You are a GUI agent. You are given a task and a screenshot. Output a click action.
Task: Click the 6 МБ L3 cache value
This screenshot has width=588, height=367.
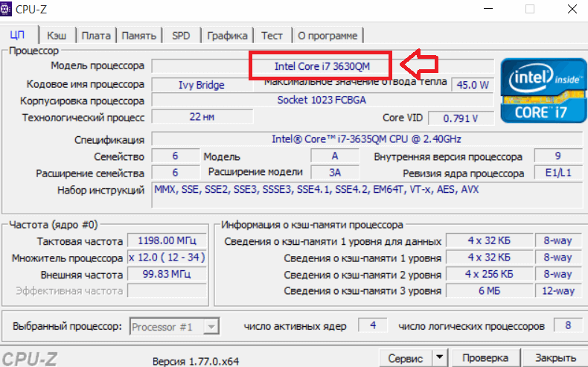point(489,290)
